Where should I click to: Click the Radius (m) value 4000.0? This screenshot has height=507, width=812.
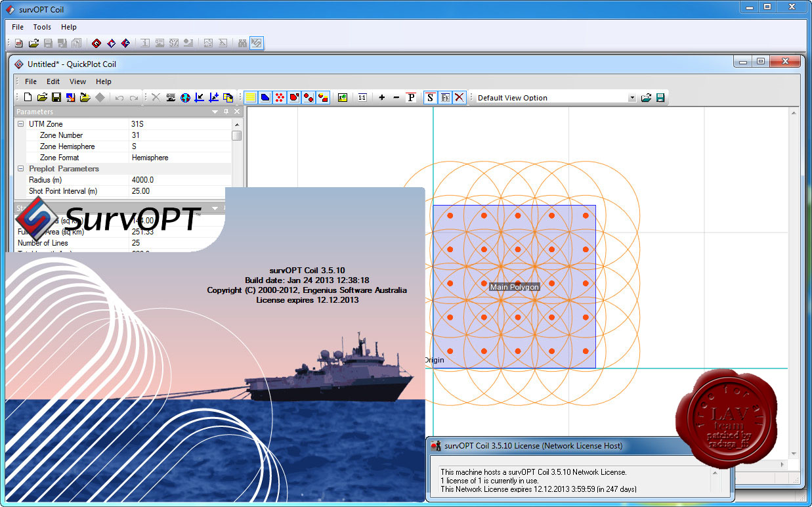coord(181,180)
